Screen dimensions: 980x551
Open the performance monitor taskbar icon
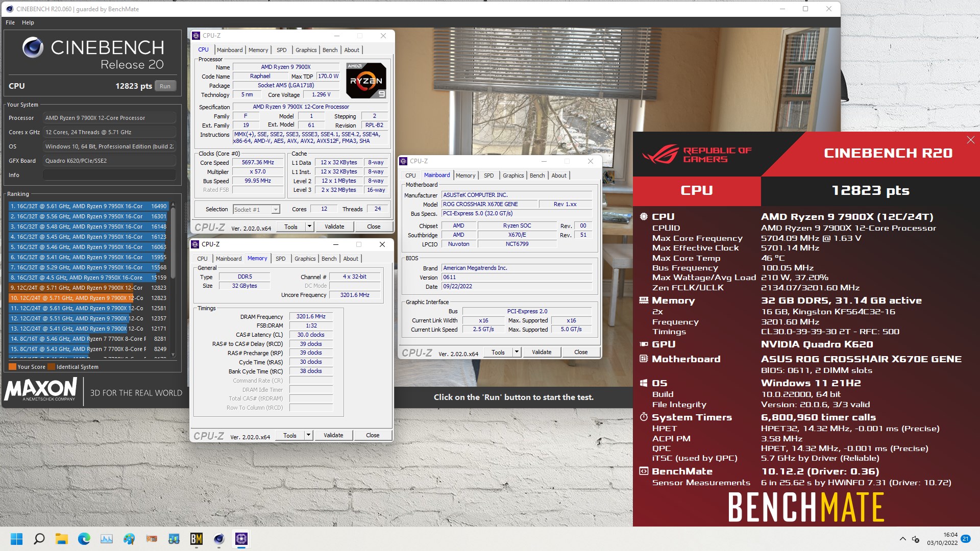(106, 539)
